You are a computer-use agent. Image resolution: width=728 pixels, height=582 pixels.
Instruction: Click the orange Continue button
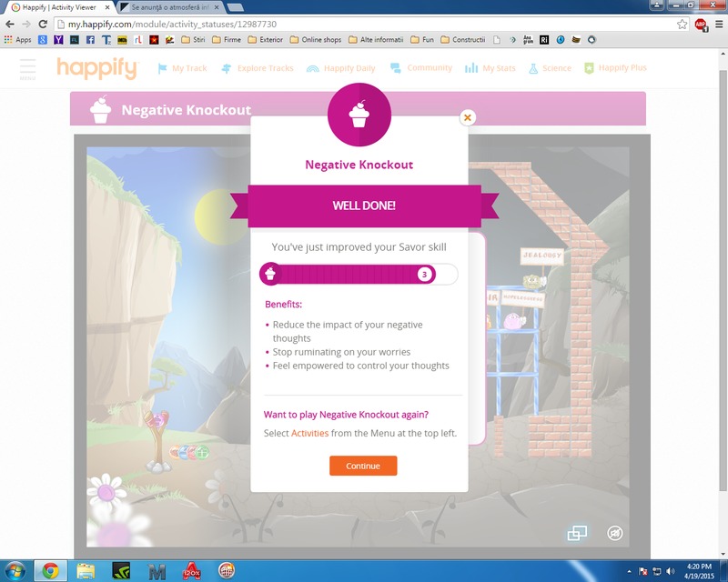point(363,466)
